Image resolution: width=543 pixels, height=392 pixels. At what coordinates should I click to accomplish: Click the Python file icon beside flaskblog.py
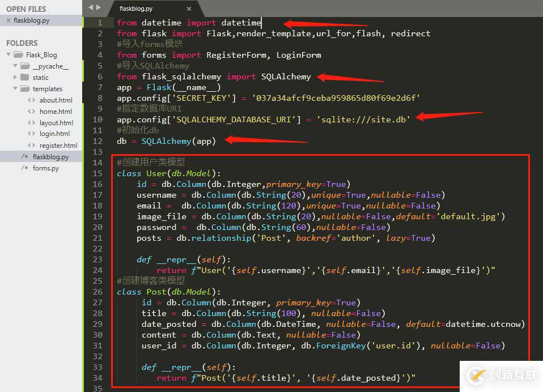(x=24, y=156)
